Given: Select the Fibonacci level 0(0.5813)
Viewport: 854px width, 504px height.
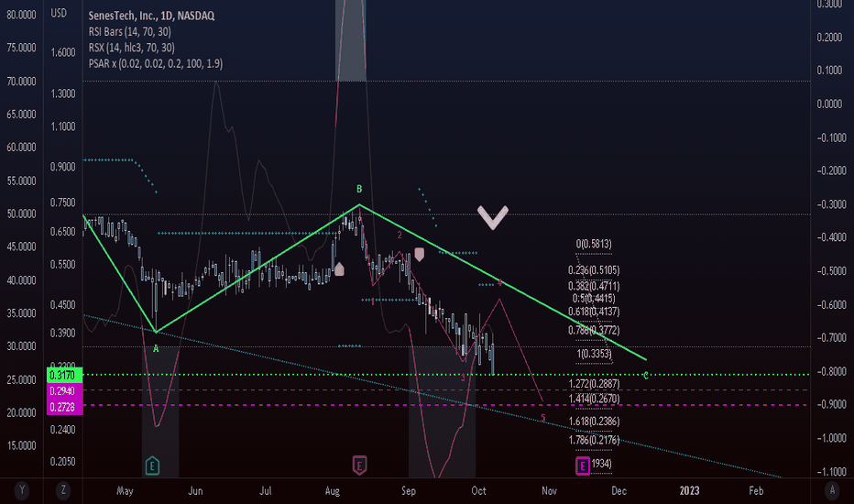Looking at the screenshot, I should (x=594, y=244).
